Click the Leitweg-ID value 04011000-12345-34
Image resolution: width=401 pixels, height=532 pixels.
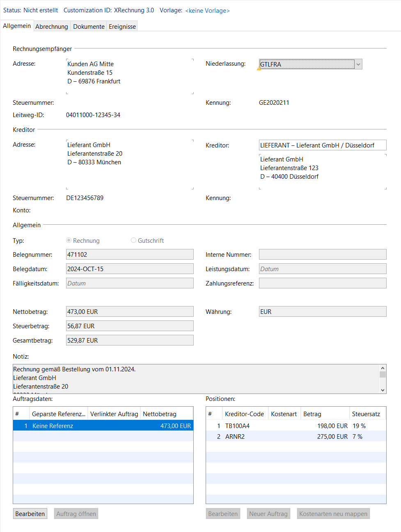tap(93, 115)
